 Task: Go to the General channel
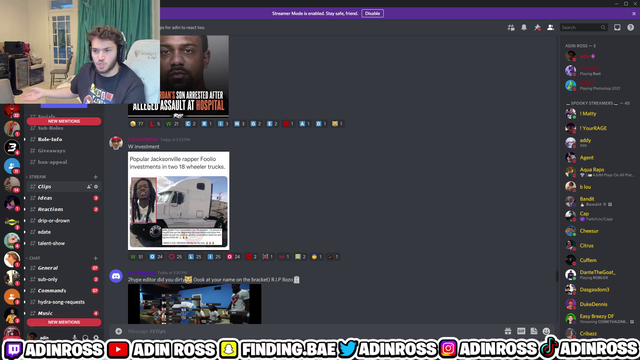[64, 268]
